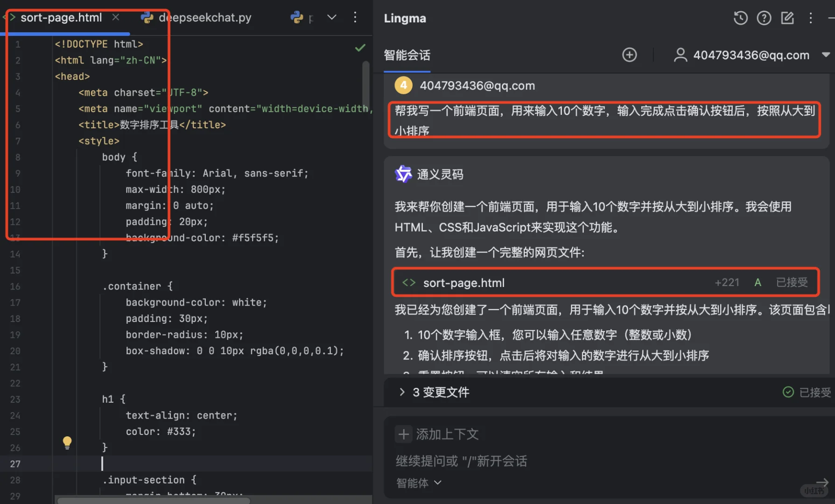Create a new session with the plus icon

[x=629, y=55]
